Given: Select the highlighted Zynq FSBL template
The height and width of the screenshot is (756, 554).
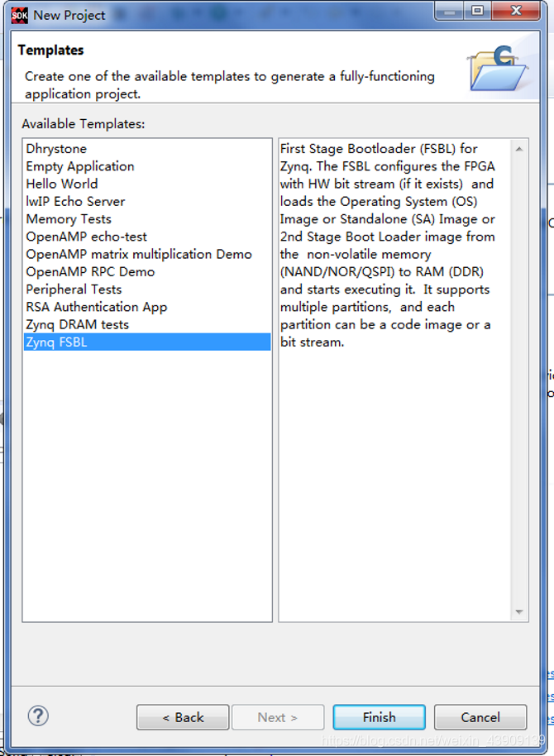Looking at the screenshot, I should tap(147, 342).
